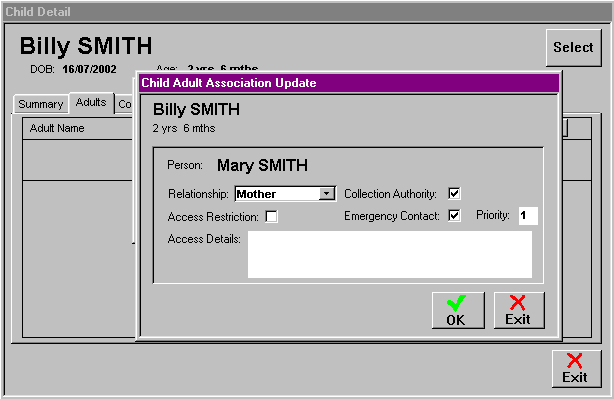Viewport: 614px width, 399px height.
Task: Open the Relationship dropdown arrow
Action: pos(327,193)
